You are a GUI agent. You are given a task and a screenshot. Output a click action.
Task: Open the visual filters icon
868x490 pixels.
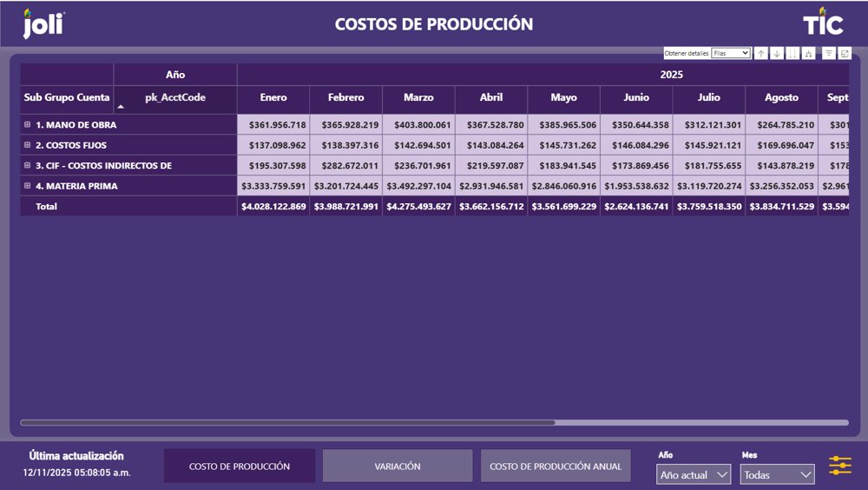point(829,54)
